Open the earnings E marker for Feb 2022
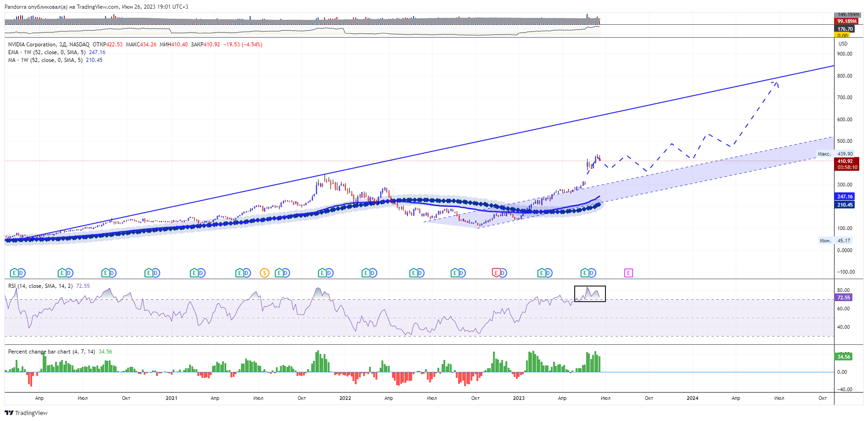The height and width of the screenshot is (421, 868). (366, 273)
